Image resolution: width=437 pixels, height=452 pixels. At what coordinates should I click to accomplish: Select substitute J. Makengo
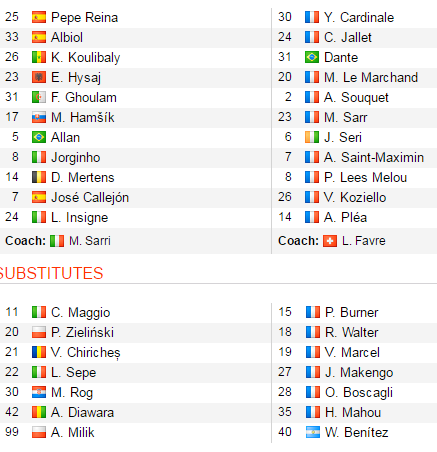(359, 372)
